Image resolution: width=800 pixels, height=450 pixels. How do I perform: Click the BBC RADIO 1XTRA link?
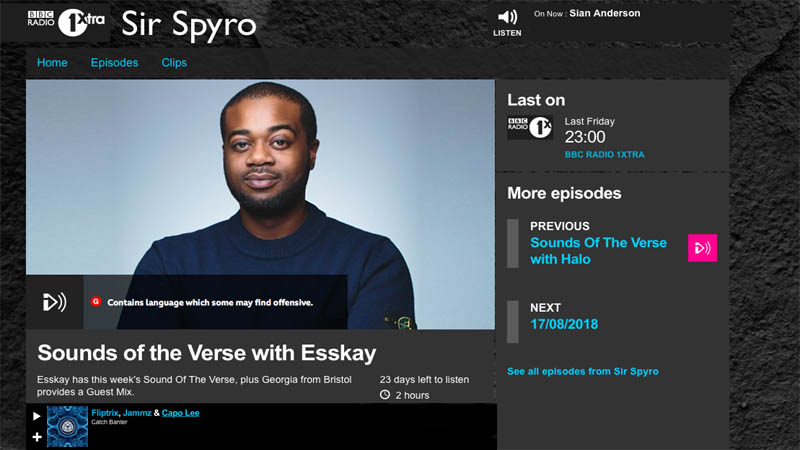pos(604,155)
